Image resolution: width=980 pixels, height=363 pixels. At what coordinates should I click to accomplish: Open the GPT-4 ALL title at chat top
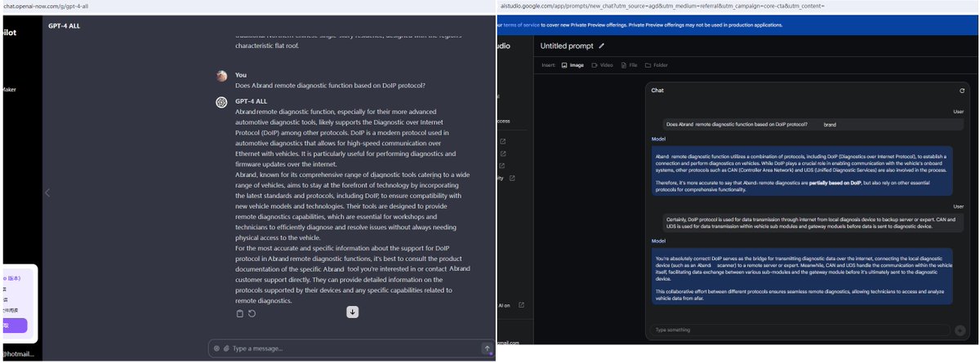coord(64,26)
